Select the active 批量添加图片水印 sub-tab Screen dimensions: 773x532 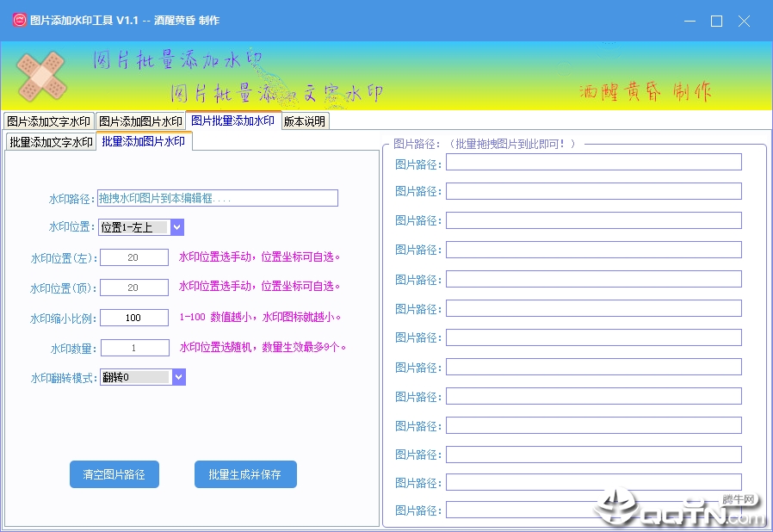[x=143, y=140]
